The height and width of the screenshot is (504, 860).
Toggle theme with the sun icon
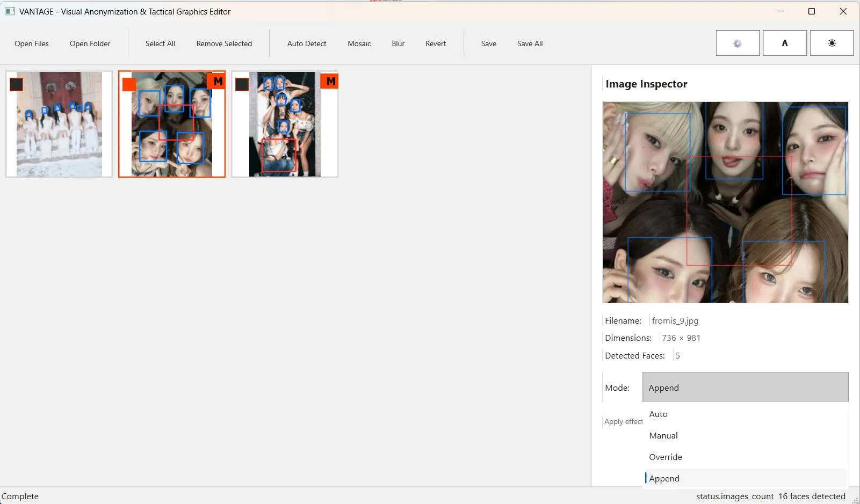[832, 43]
